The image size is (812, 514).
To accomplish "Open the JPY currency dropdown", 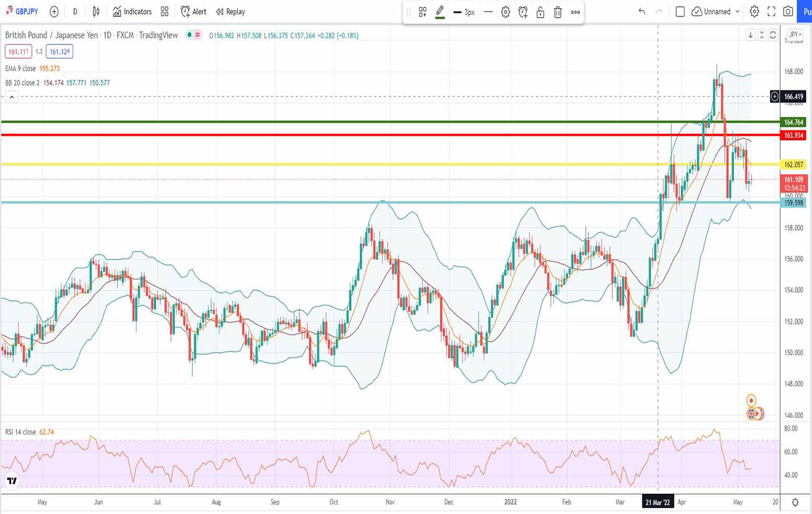I will (x=795, y=34).
